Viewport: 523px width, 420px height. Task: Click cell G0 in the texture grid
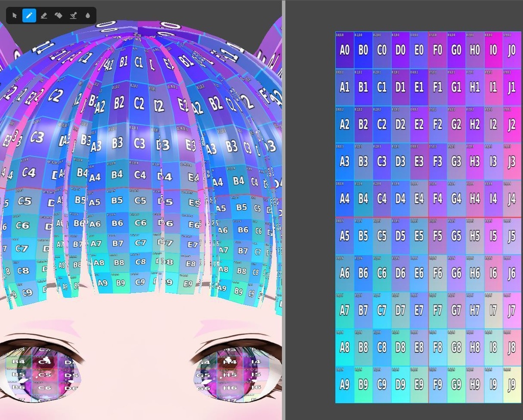click(456, 51)
